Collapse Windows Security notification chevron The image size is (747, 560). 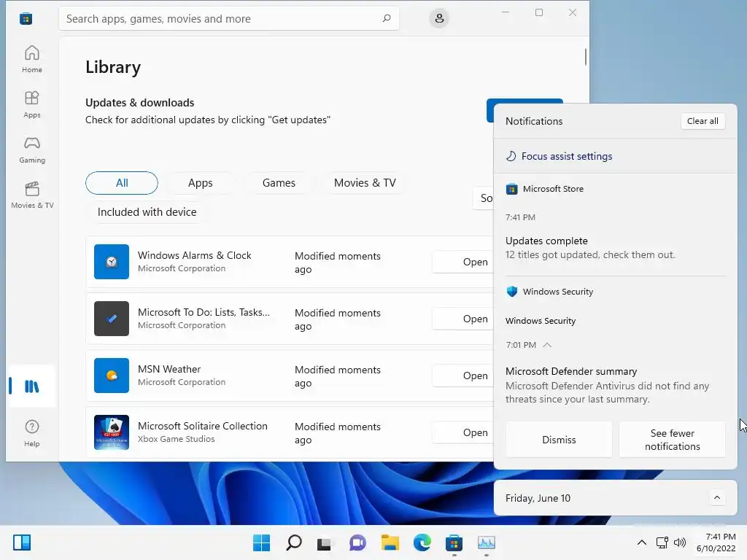[x=547, y=345]
